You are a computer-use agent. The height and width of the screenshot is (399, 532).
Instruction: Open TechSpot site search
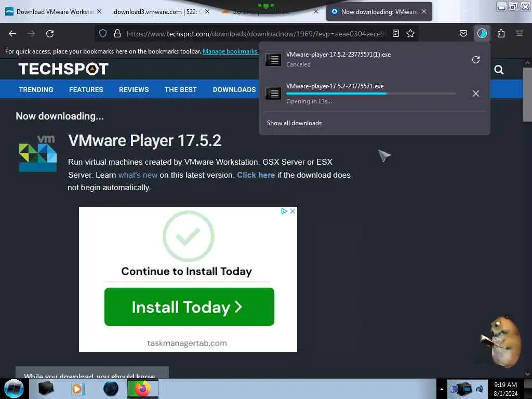pos(499,70)
